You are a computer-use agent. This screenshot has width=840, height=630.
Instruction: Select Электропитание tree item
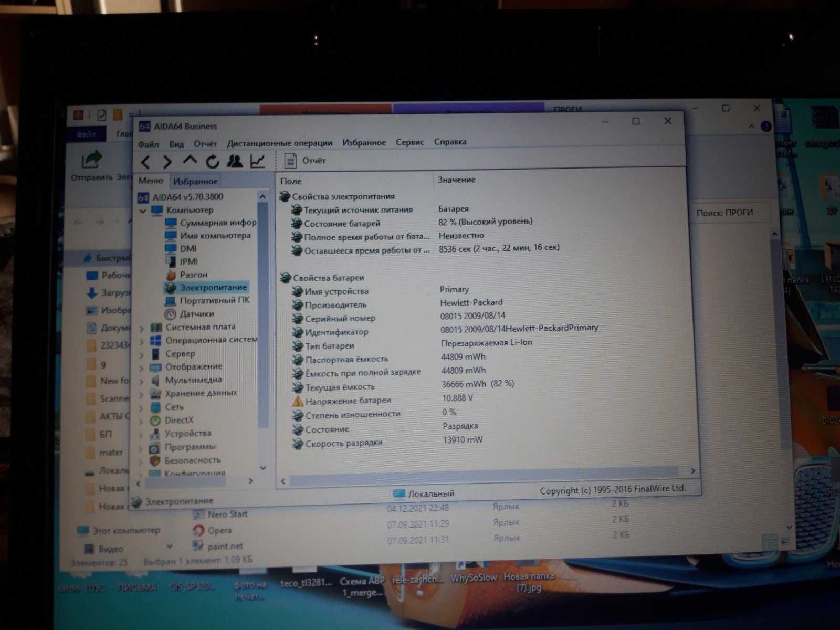click(x=213, y=288)
